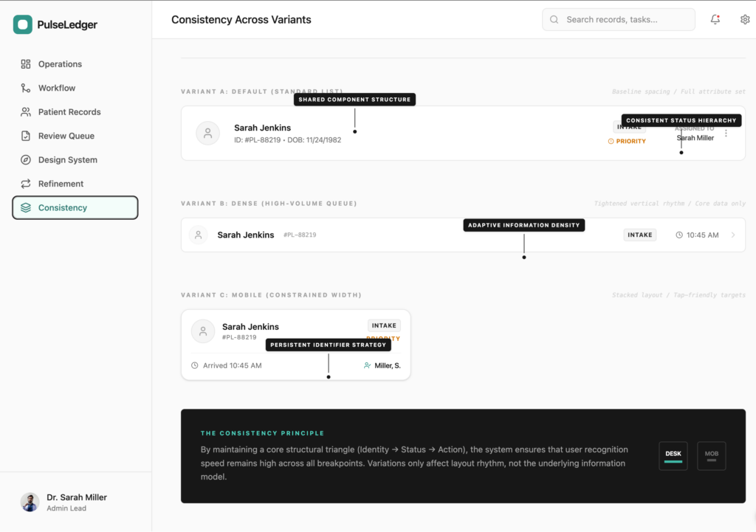
Task: Click The Consistency Principle heading
Action: point(262,433)
